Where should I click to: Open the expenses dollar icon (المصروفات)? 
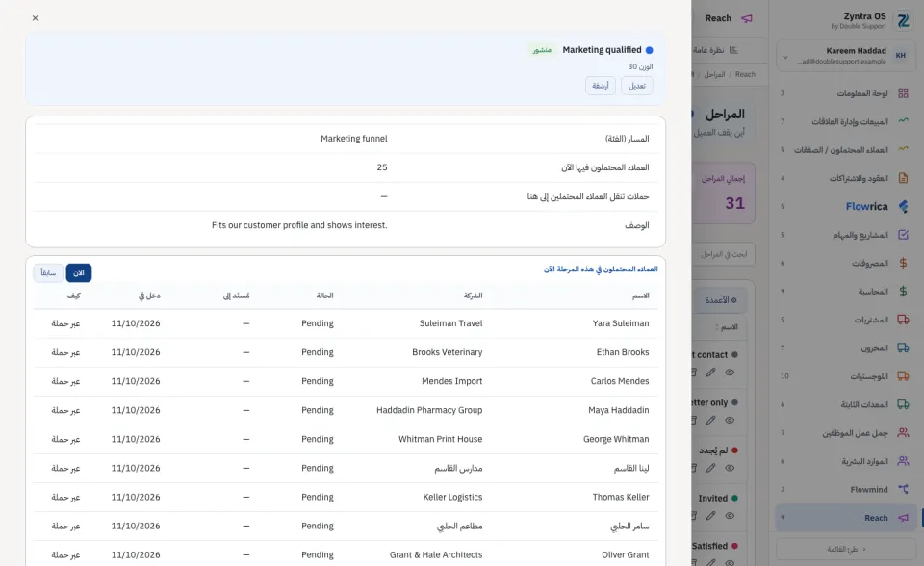click(903, 263)
